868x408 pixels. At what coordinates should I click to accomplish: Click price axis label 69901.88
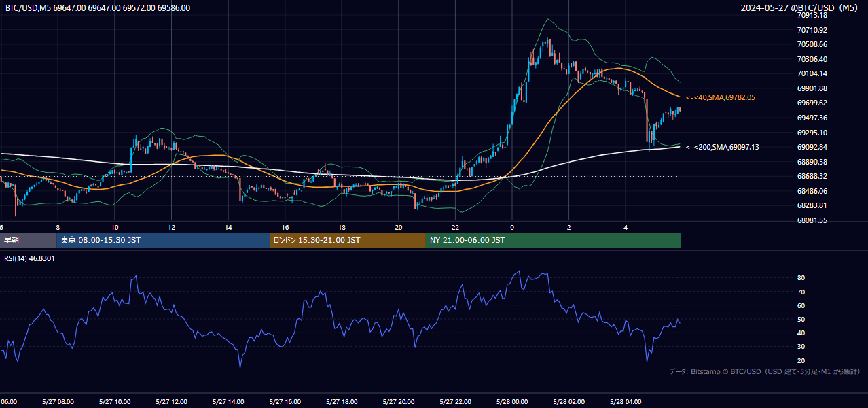[x=812, y=88]
